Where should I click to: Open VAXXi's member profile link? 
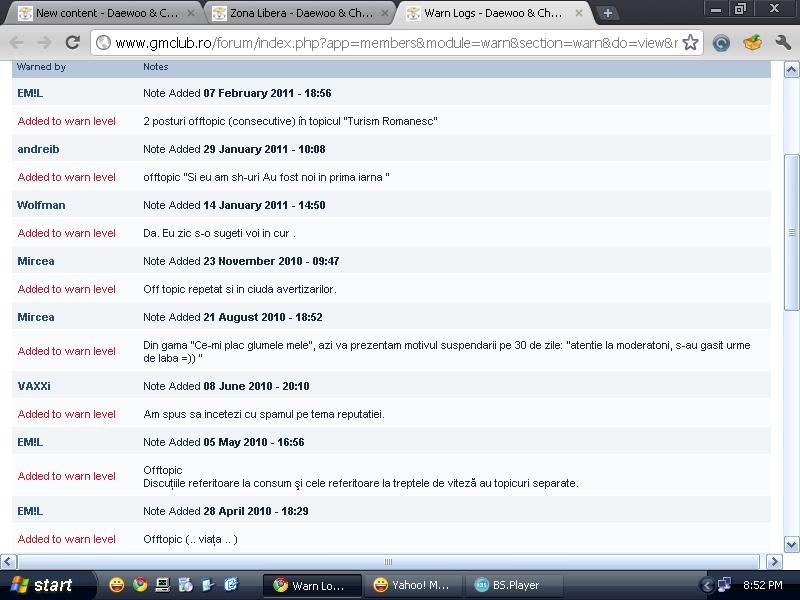(x=34, y=386)
